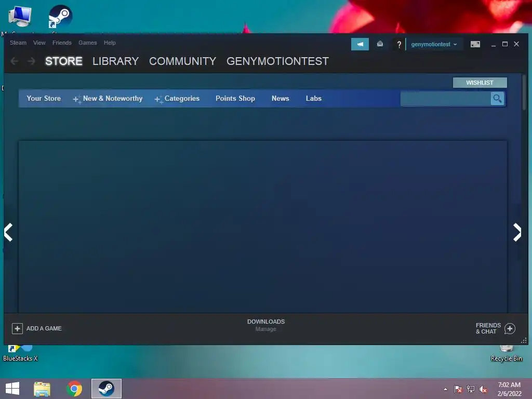The image size is (532, 399).
Task: Expand New & Noteworthy store menu
Action: (108, 99)
